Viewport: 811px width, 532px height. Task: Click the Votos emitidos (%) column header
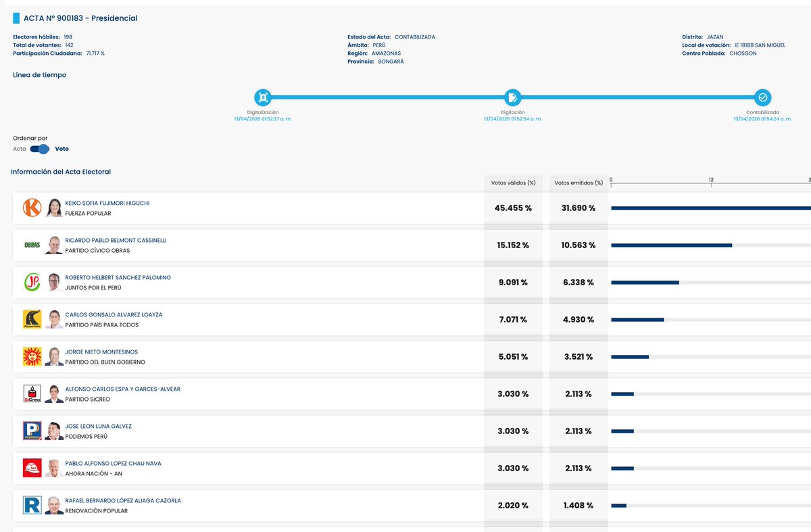pyautogui.click(x=577, y=183)
